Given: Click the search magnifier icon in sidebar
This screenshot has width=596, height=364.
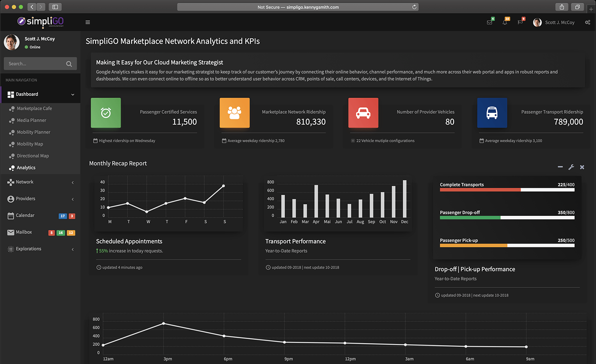Looking at the screenshot, I should 69,64.
